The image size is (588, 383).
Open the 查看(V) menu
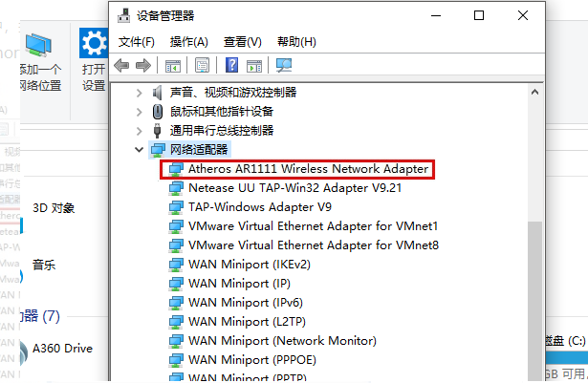(242, 42)
